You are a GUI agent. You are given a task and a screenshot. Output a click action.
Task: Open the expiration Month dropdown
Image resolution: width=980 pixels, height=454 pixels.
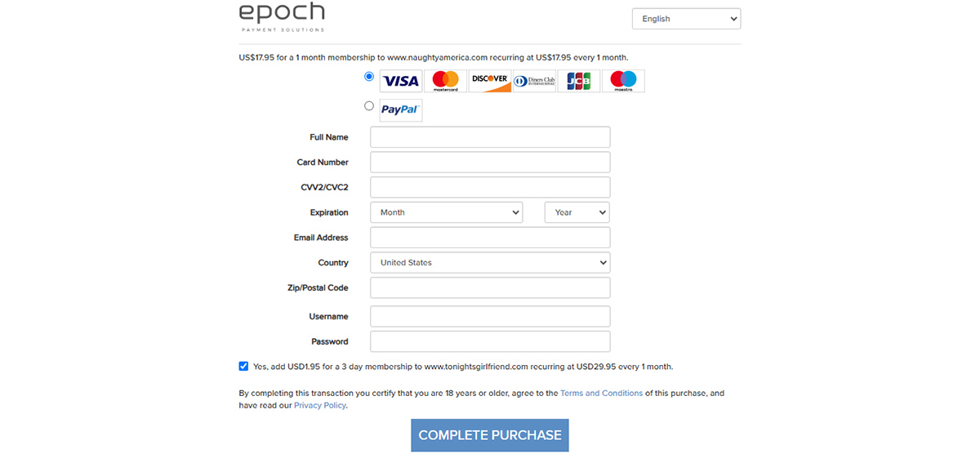point(446,212)
